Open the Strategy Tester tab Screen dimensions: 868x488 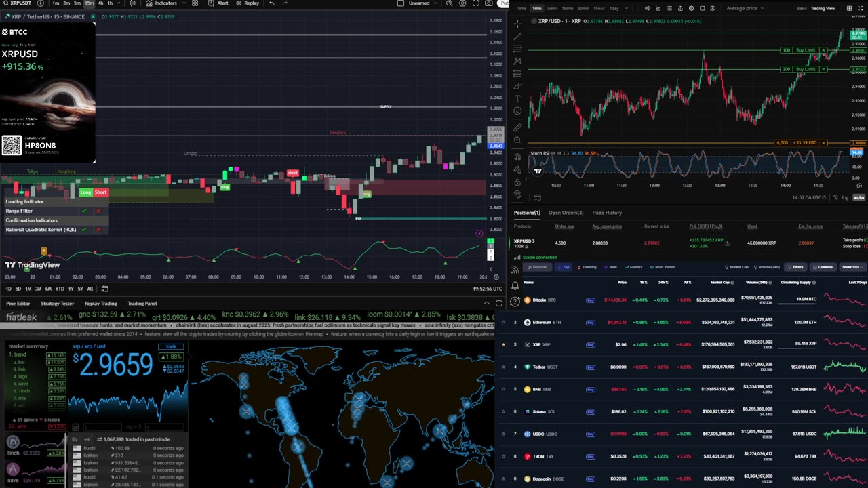pyautogui.click(x=57, y=304)
